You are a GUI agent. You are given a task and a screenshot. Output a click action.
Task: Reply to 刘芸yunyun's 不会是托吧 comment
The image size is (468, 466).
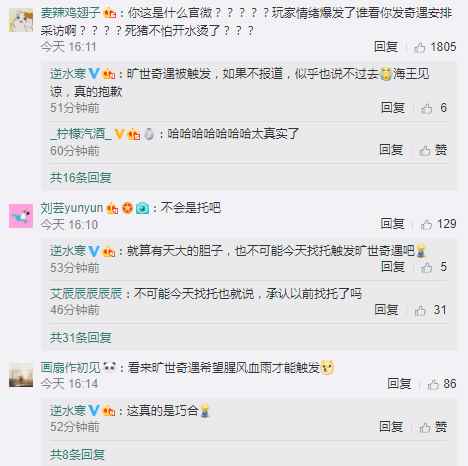pos(392,224)
